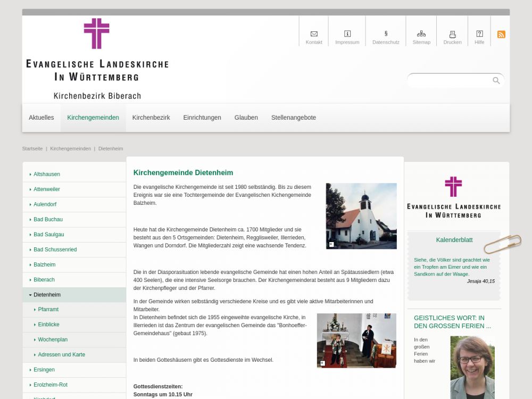Image resolution: width=532 pixels, height=399 pixels.
Task: Enlarge the church building photo
Action: tap(361, 216)
